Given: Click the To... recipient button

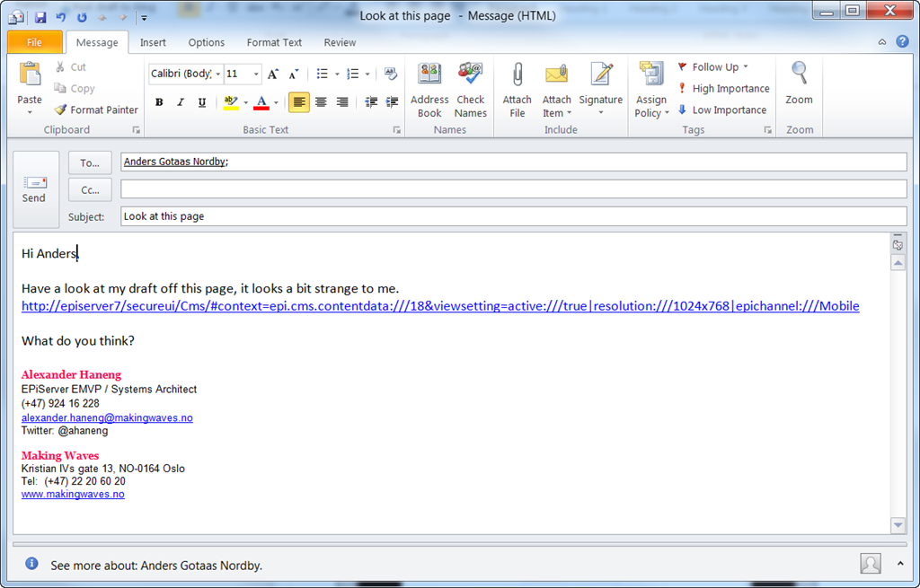Looking at the screenshot, I should pos(90,162).
